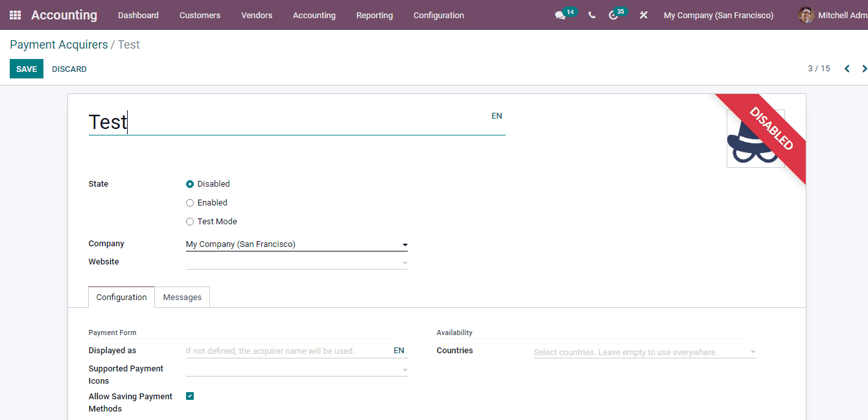Click the acquirer logo image thumbnail
The image size is (868, 420).
(x=755, y=139)
